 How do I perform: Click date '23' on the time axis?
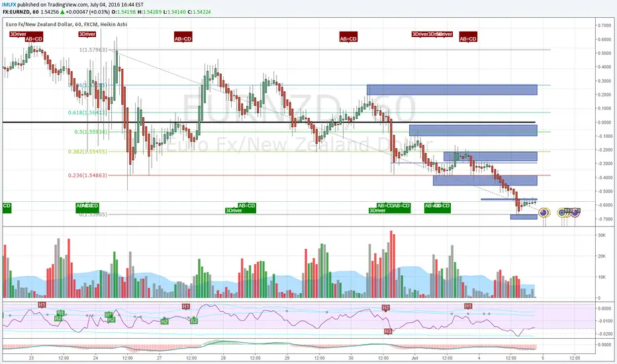31,358
